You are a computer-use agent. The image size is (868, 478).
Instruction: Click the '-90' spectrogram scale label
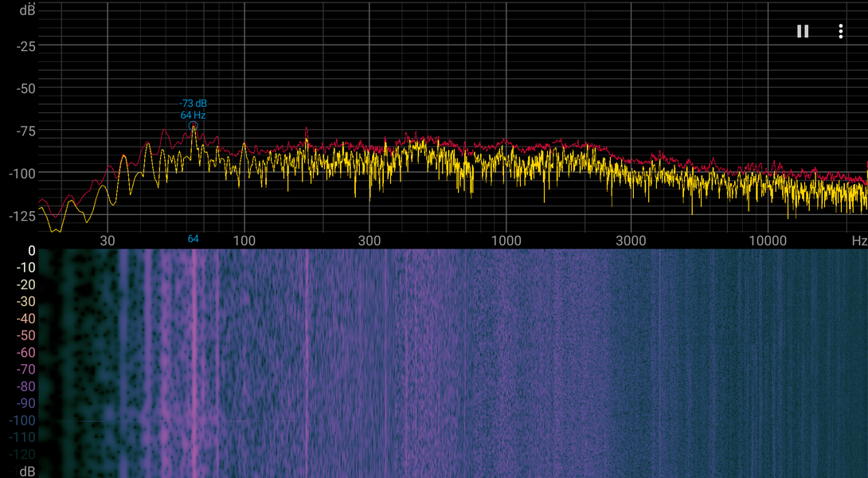point(26,403)
